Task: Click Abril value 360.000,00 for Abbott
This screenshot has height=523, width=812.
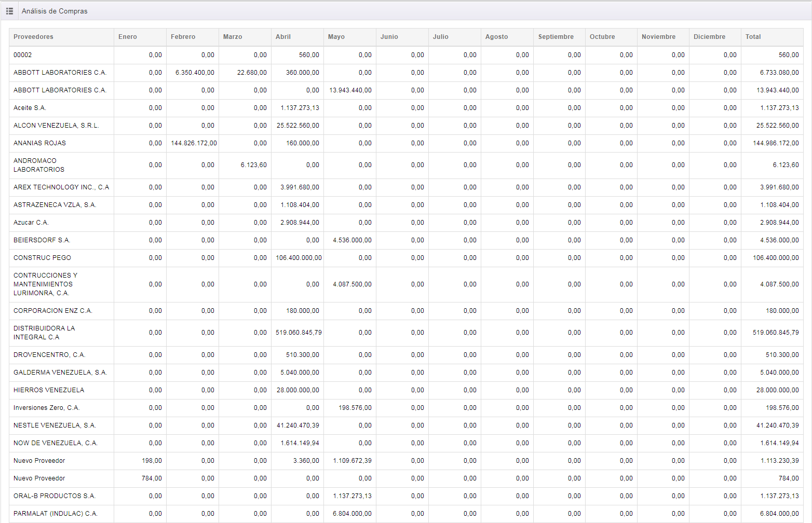Action: click(303, 73)
